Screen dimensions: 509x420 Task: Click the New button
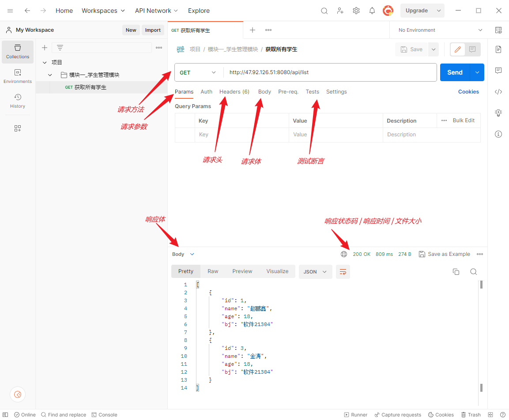[131, 30]
